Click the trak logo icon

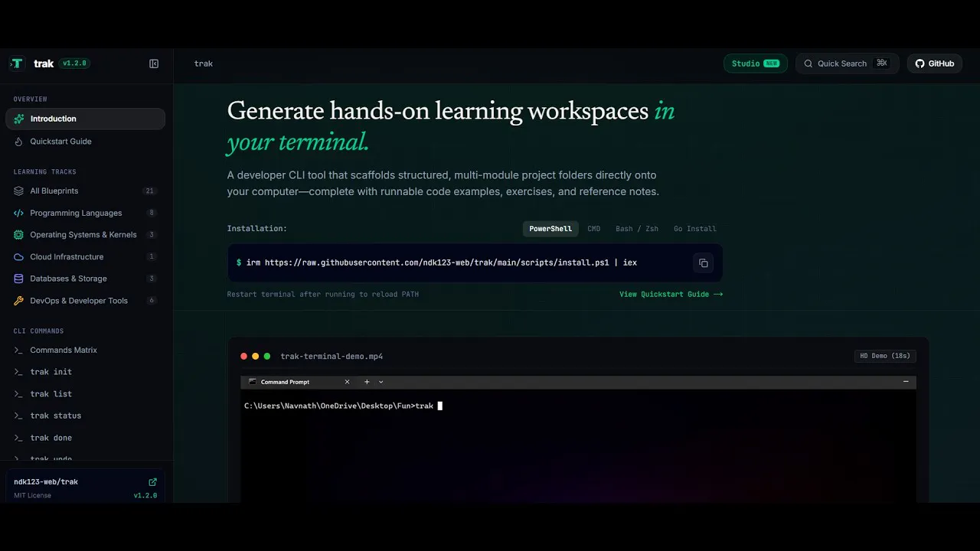click(17, 64)
